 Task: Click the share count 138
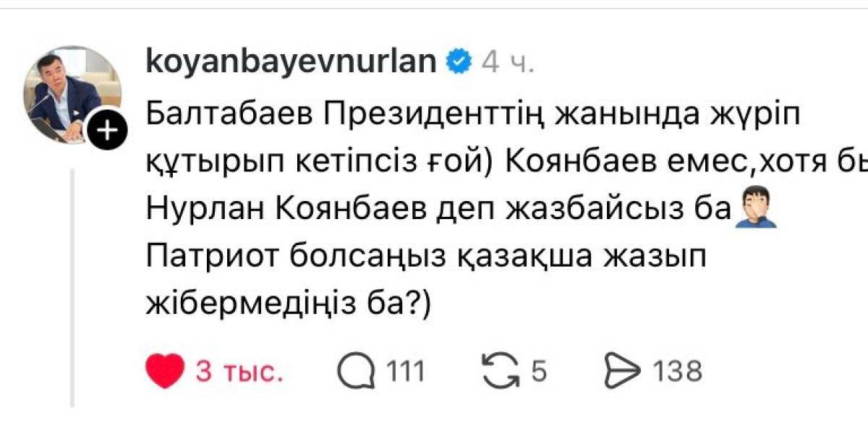678,372
